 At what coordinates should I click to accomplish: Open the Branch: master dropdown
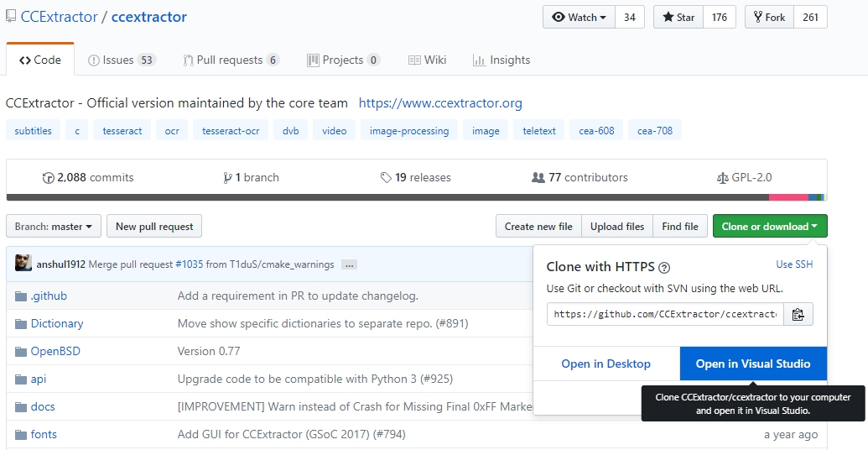click(x=54, y=226)
